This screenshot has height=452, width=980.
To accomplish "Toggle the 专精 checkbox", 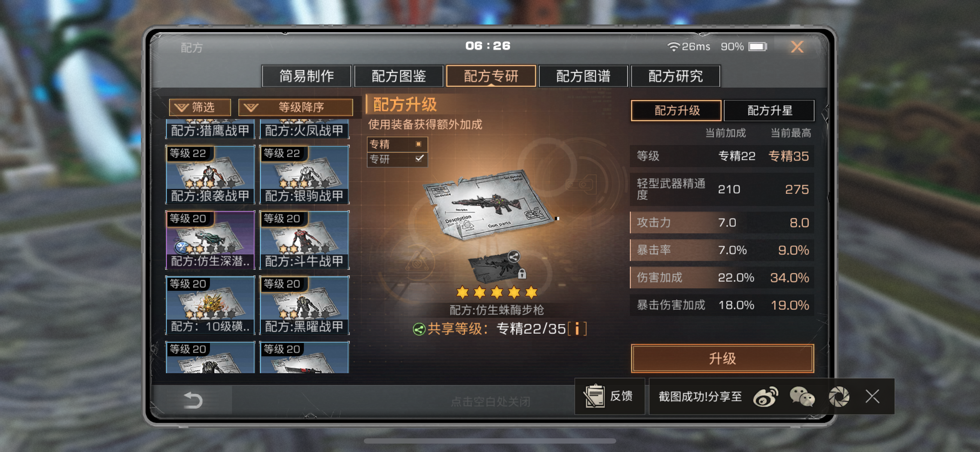I will [x=418, y=144].
